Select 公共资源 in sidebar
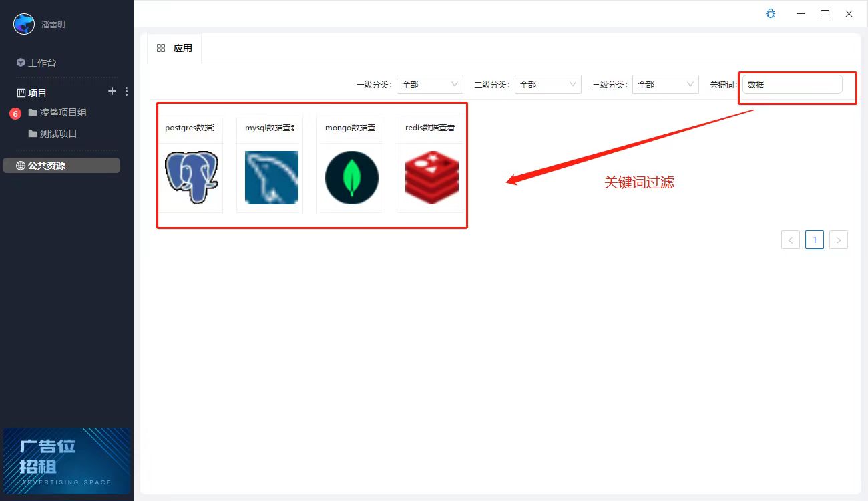This screenshot has width=868, height=501. tap(61, 166)
